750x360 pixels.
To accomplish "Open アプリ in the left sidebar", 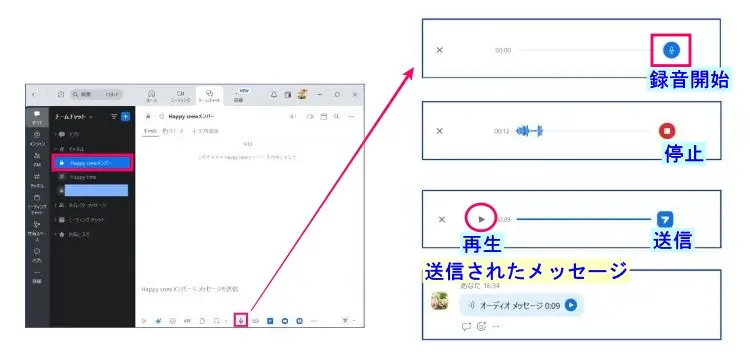I will tap(37, 255).
